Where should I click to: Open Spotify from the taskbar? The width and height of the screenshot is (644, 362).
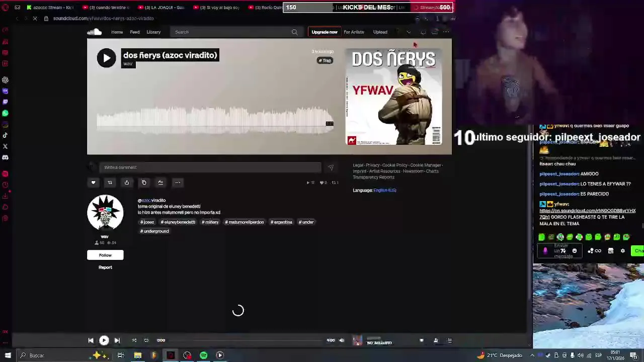[x=203, y=355]
